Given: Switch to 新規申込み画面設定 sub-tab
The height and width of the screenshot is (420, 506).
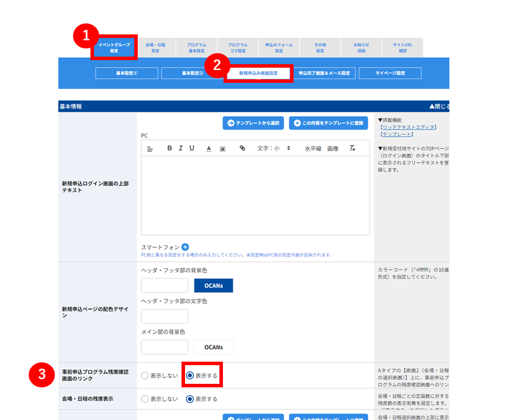Looking at the screenshot, I should 259,73.
